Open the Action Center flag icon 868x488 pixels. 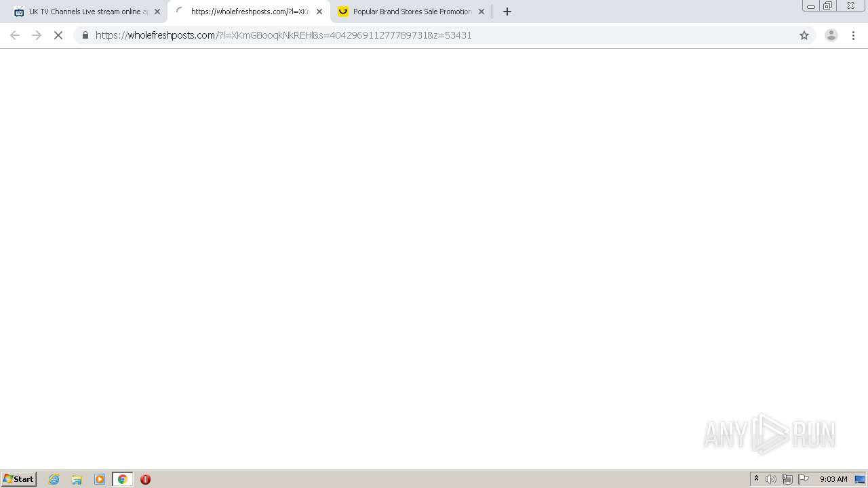pos(804,479)
